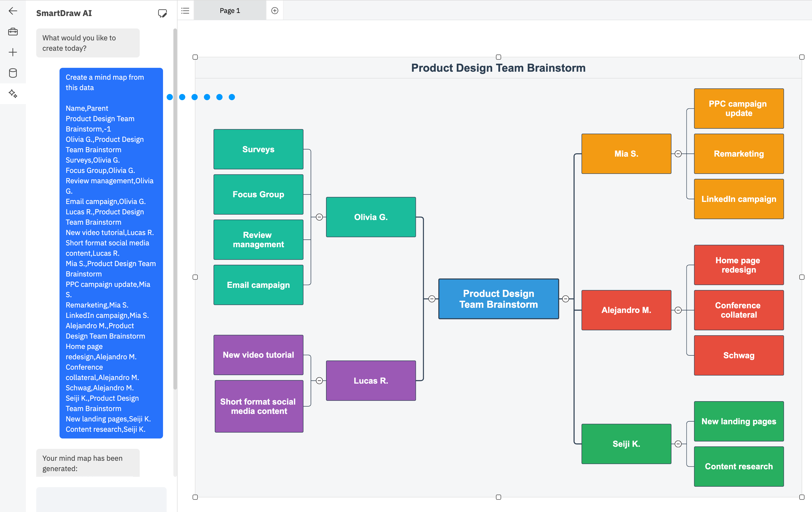
Task: Click 'What would you like to create today?' message
Action: pyautogui.click(x=88, y=43)
